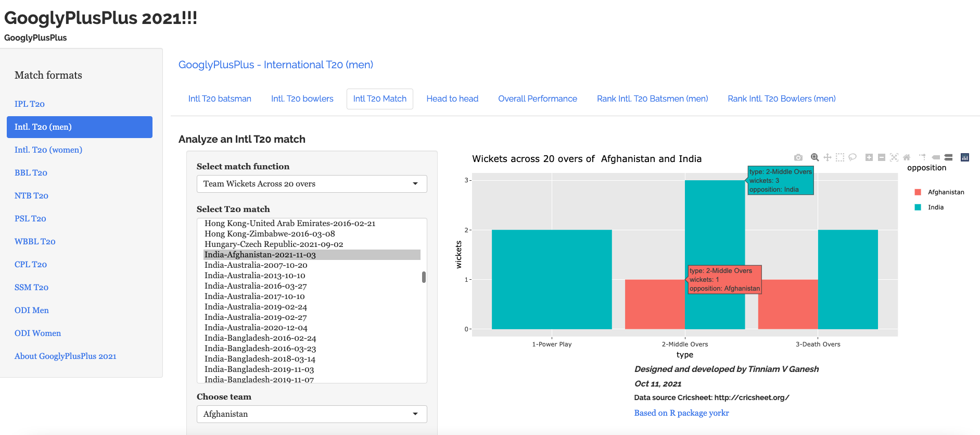Click the camera download plot icon
Image resolution: width=980 pixels, height=435 pixels.
coord(798,157)
